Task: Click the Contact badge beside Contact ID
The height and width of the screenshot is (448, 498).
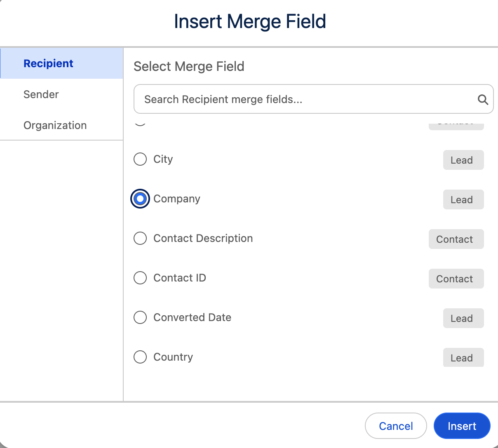Action: (456, 279)
